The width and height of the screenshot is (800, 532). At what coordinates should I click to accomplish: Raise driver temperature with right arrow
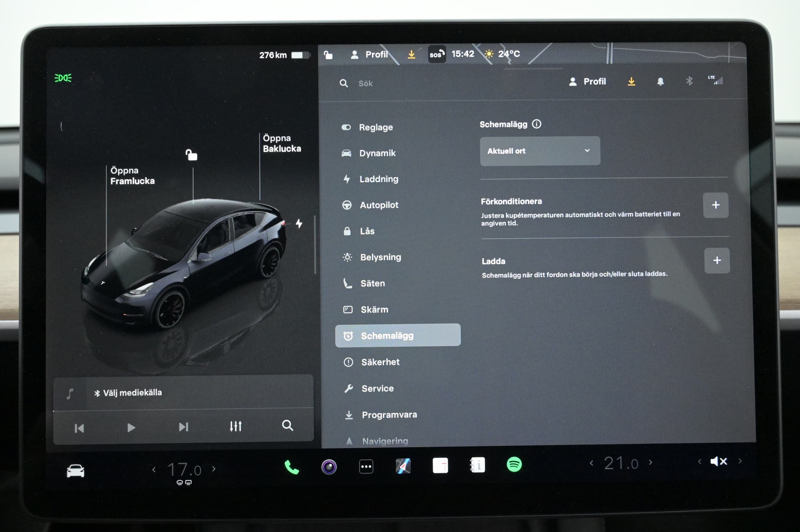[x=214, y=469]
